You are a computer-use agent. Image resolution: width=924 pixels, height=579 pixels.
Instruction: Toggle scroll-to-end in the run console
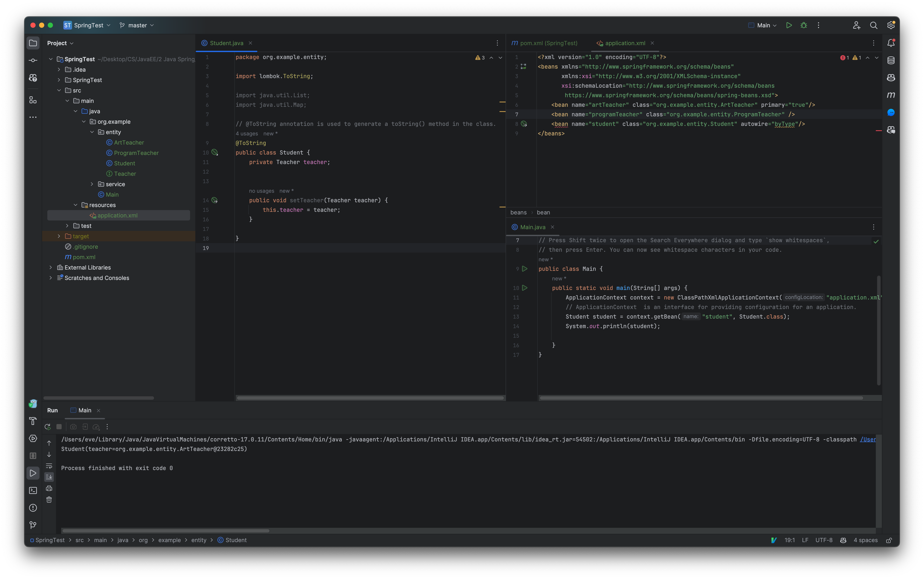coord(49,477)
